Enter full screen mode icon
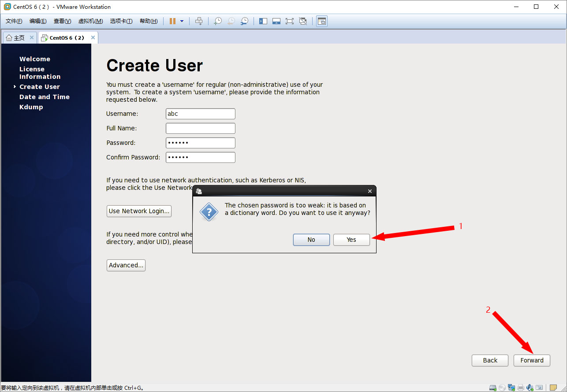This screenshot has height=392, width=567. click(x=290, y=21)
